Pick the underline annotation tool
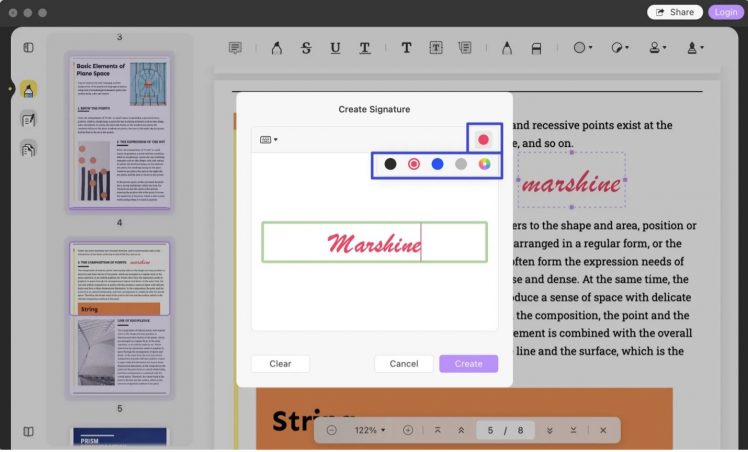 coord(335,47)
